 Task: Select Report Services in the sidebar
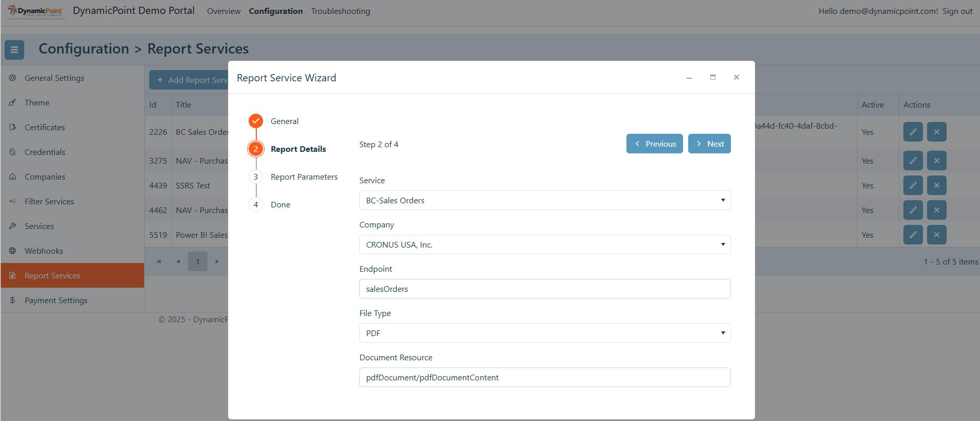72,275
